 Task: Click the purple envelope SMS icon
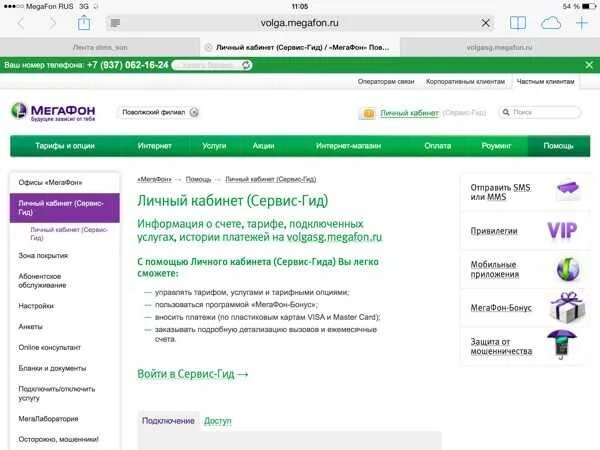(568, 190)
